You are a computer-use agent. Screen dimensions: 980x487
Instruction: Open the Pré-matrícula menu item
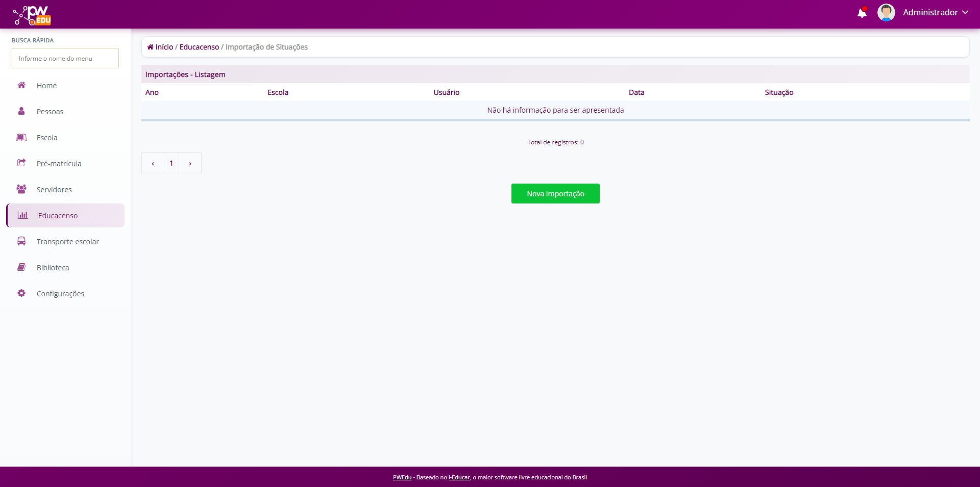[59, 164]
